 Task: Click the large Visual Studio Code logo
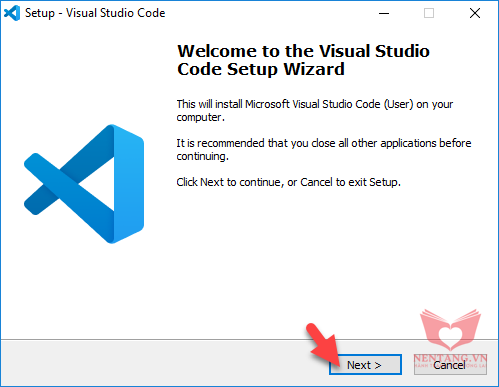tap(84, 184)
